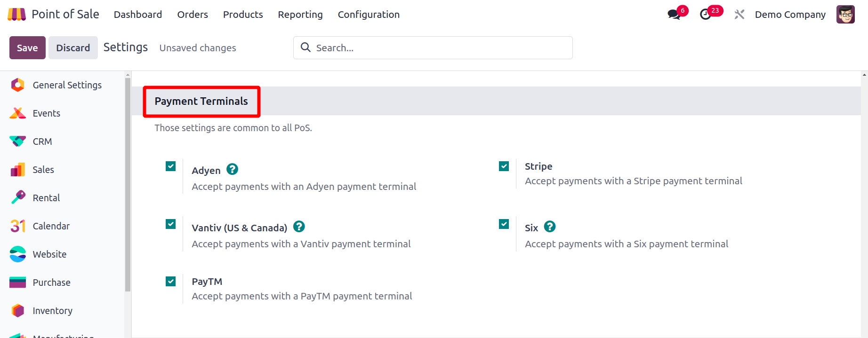Click the debug tools wrench icon
This screenshot has width=868, height=338.
pyautogui.click(x=739, y=15)
